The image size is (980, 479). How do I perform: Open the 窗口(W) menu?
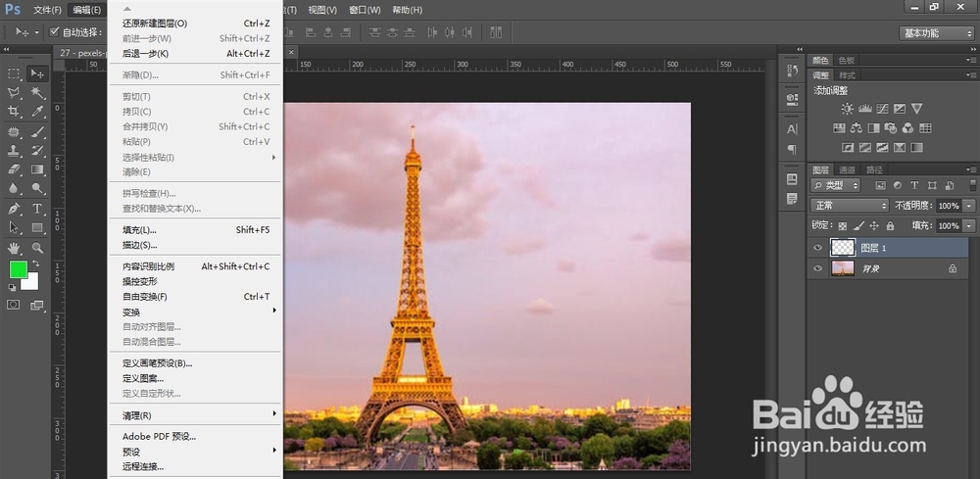pos(365,10)
